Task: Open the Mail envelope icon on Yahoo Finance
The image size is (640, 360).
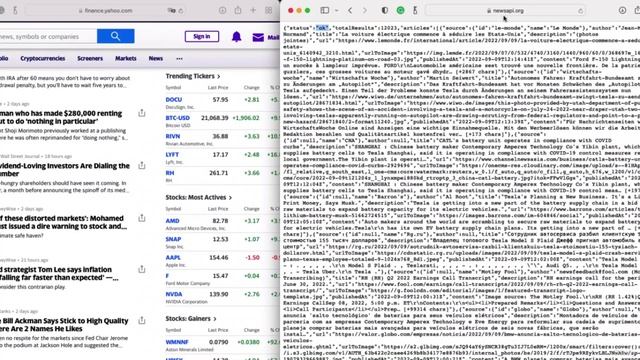Action: pos(258,38)
